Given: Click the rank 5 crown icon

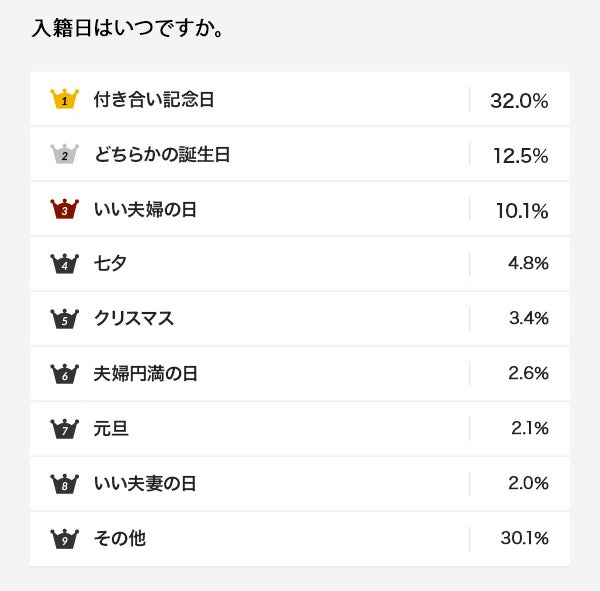Looking at the screenshot, I should click(x=64, y=319).
